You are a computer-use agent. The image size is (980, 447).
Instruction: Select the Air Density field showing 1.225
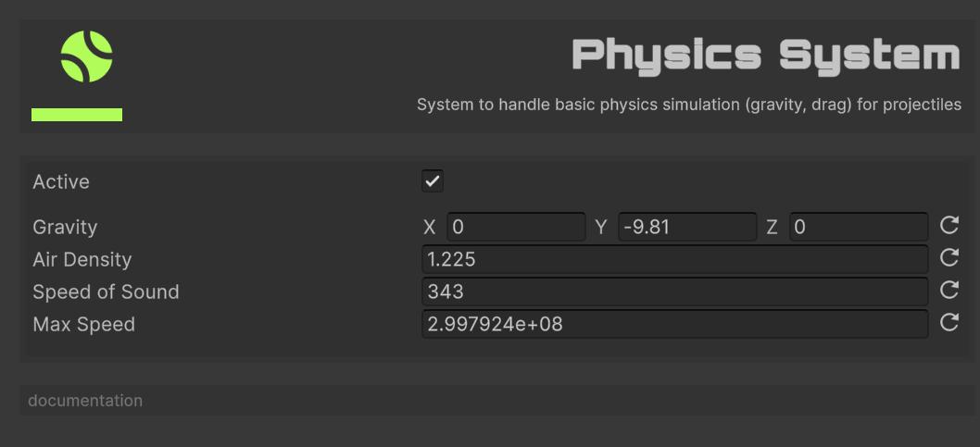(675, 259)
